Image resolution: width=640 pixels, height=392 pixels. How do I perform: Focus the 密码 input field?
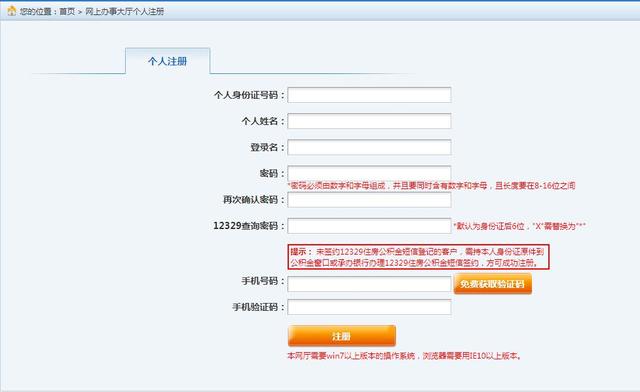pyautogui.click(x=369, y=173)
